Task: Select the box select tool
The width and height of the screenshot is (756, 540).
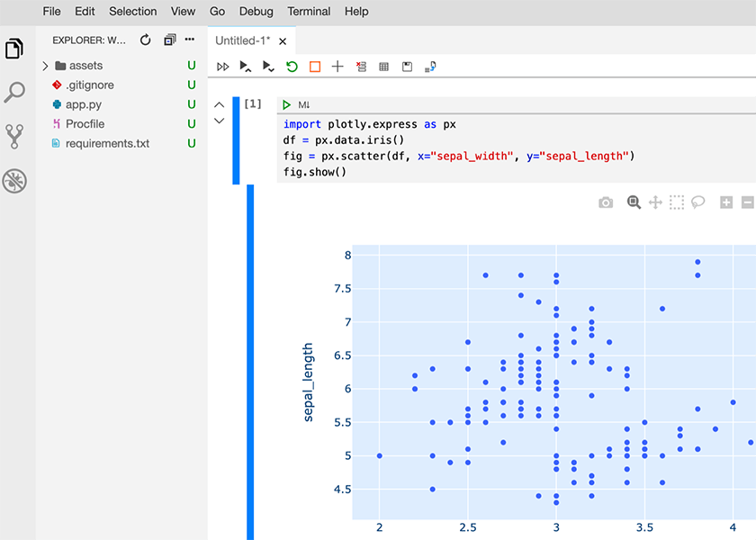Action: point(677,202)
